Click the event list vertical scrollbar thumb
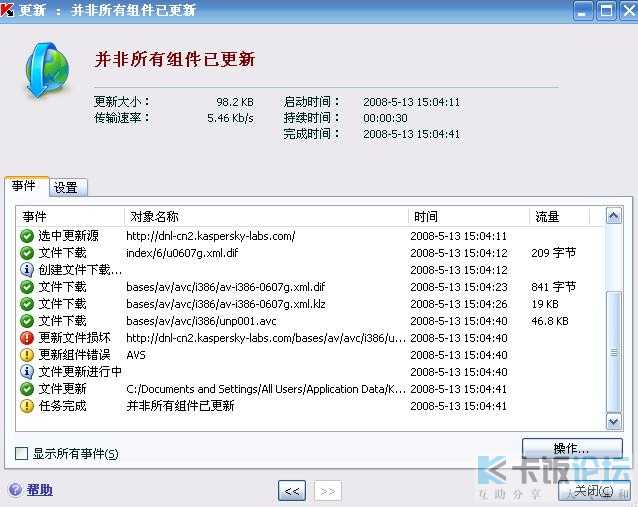638x507 pixels. (x=613, y=352)
